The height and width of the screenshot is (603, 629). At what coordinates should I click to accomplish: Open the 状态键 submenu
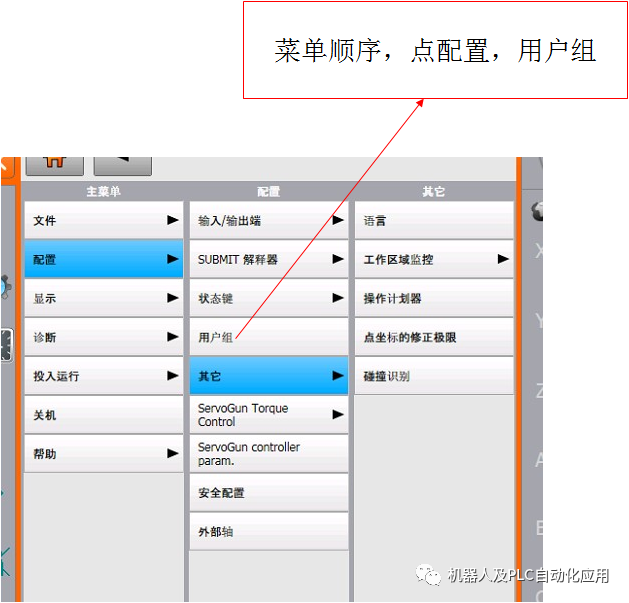[269, 298]
